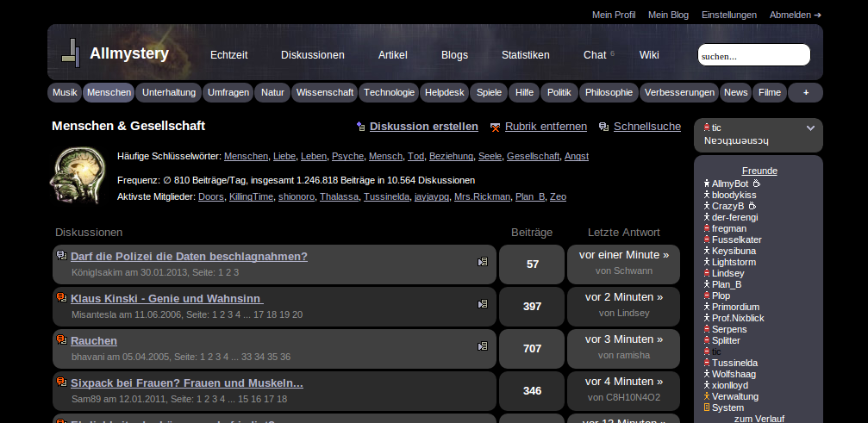868x423 pixels.
Task: Open Einstellungen link
Action: pyautogui.click(x=729, y=15)
